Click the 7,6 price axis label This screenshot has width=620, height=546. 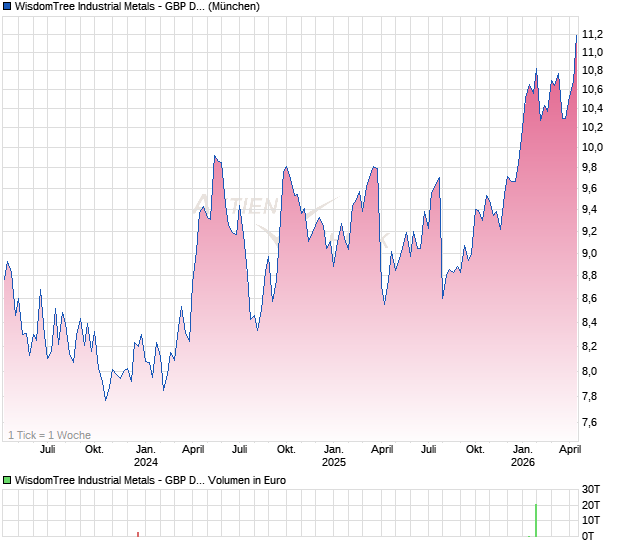[590, 423]
